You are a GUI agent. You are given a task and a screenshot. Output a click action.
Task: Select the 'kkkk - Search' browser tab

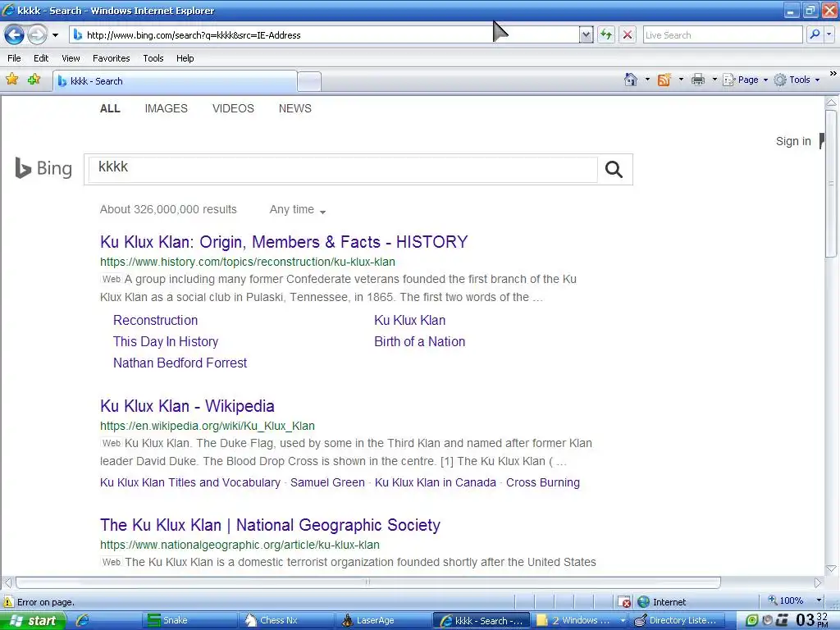pos(175,81)
